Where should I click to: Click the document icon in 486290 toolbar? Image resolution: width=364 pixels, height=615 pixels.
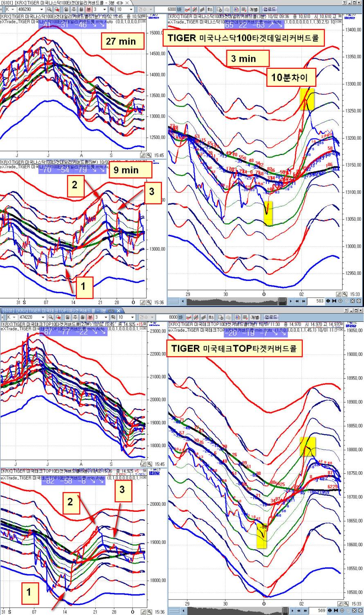(219, 9)
